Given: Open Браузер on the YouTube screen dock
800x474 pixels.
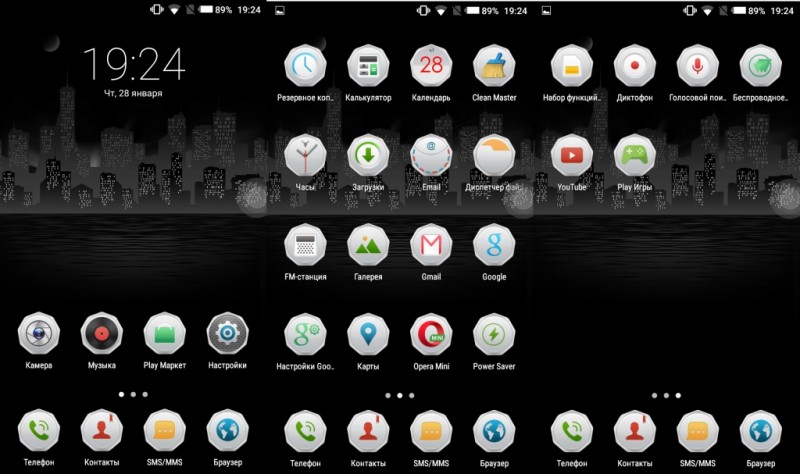Looking at the screenshot, I should [x=761, y=432].
